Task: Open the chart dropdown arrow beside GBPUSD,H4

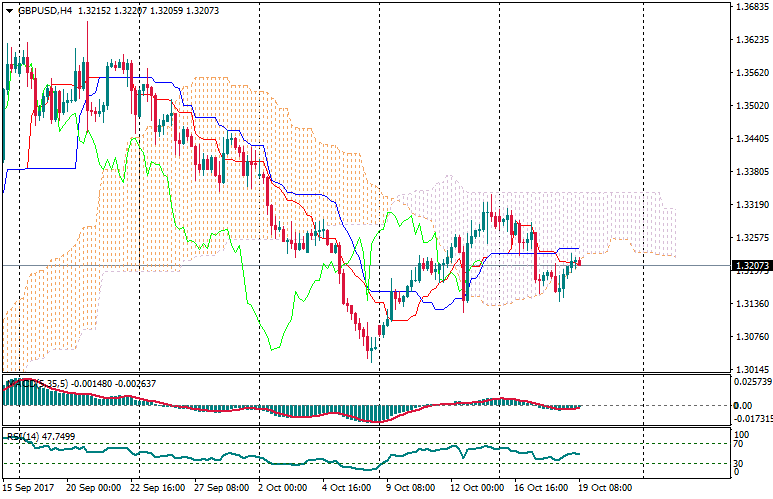Action: [x=8, y=10]
